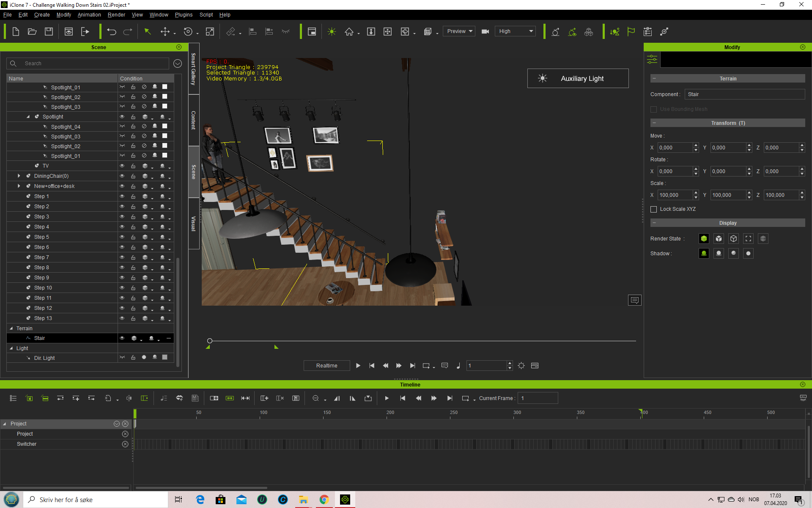This screenshot has height=508, width=812.
Task: Expand the New+office+desk tree node
Action: click(x=19, y=186)
